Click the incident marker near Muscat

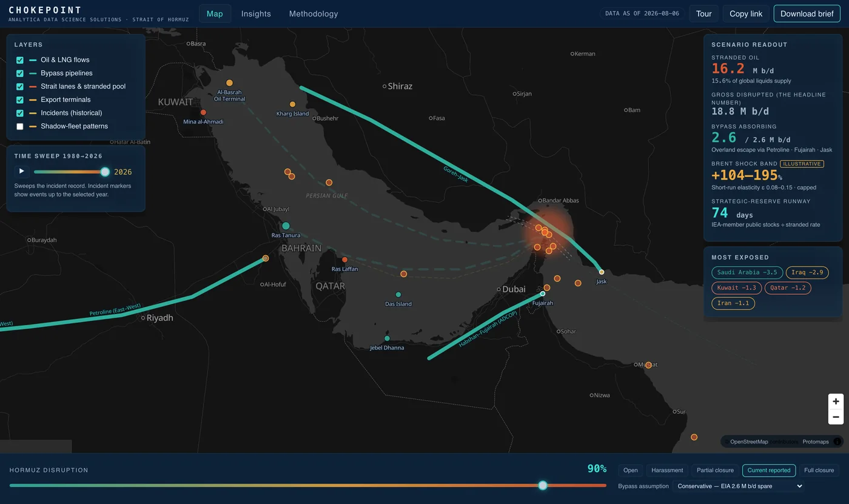(648, 365)
